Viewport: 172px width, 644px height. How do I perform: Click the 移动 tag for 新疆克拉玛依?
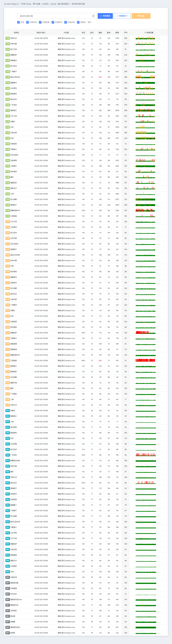pos(7,461)
